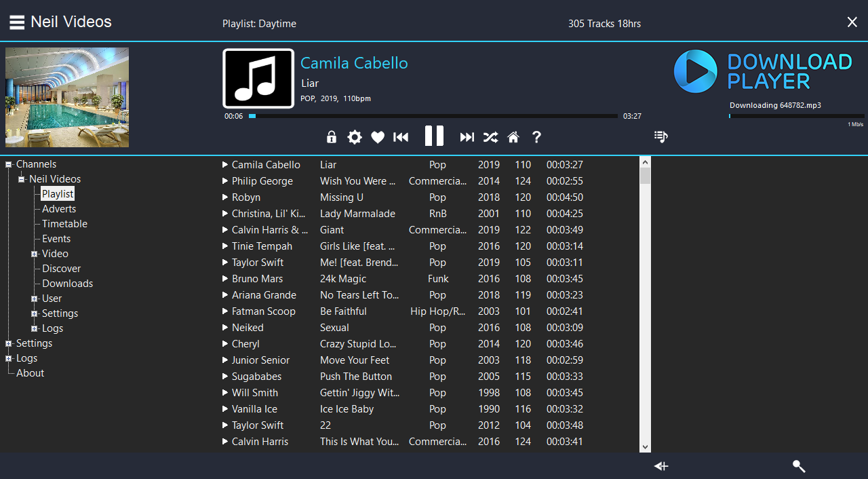The image size is (868, 479).
Task: Play Ariana Grande row arrow
Action: pos(225,295)
